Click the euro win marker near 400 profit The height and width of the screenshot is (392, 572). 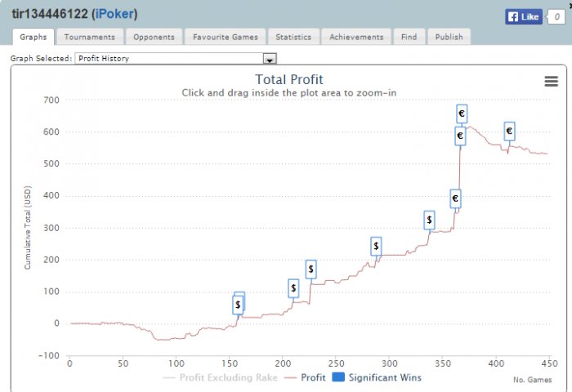(x=455, y=198)
